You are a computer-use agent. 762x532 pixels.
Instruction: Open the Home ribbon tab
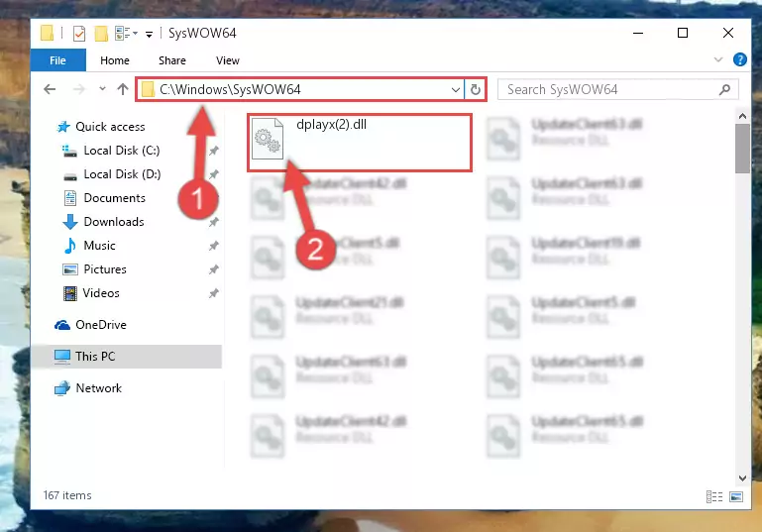[115, 60]
